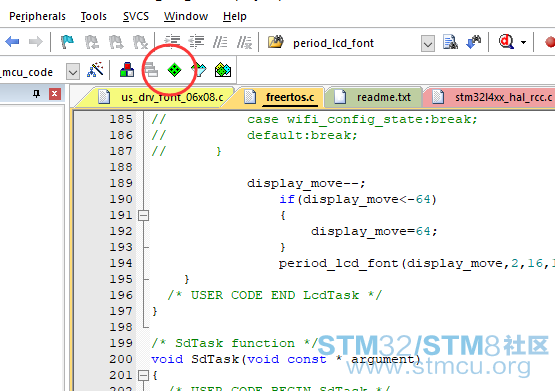Viewport: 555px width, 391px height.
Task: Unindent selected lines
Action: pos(196,42)
